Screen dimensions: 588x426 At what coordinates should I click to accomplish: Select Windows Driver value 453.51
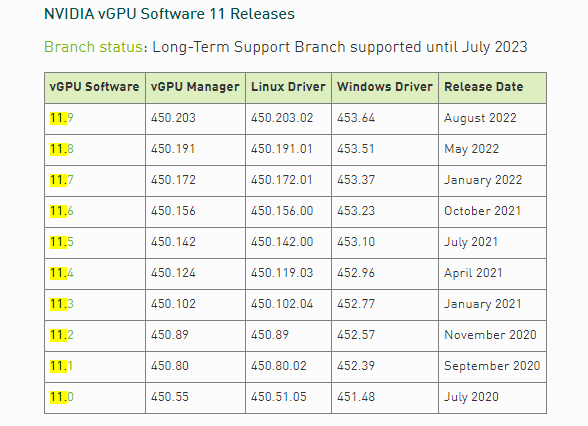(x=356, y=149)
